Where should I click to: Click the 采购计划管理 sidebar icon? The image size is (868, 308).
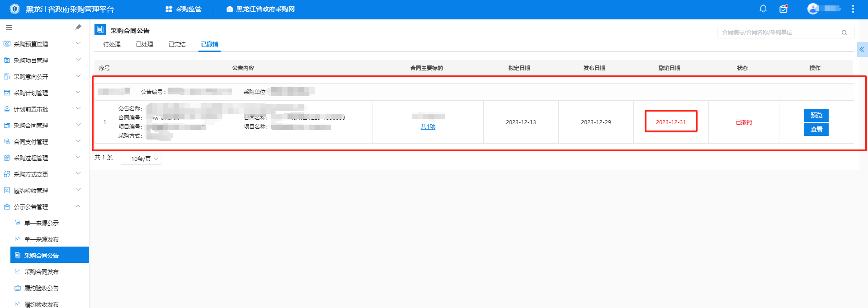(7, 93)
